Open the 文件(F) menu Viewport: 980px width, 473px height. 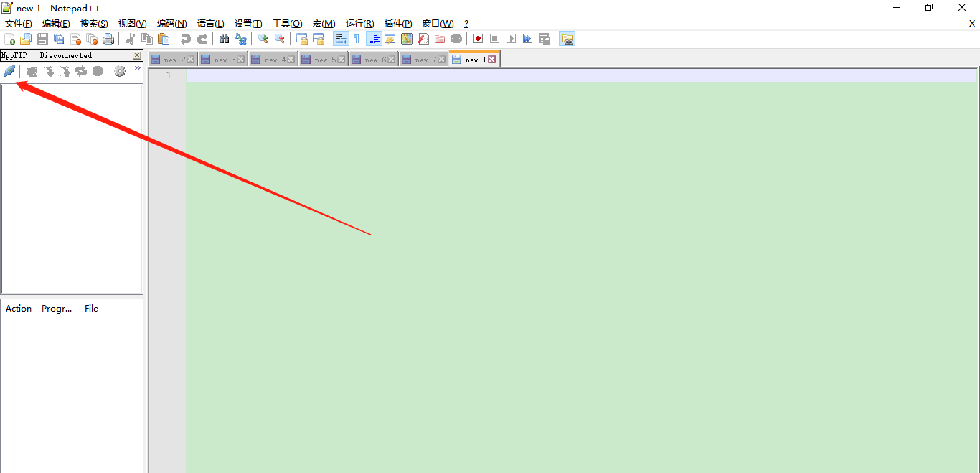19,24
